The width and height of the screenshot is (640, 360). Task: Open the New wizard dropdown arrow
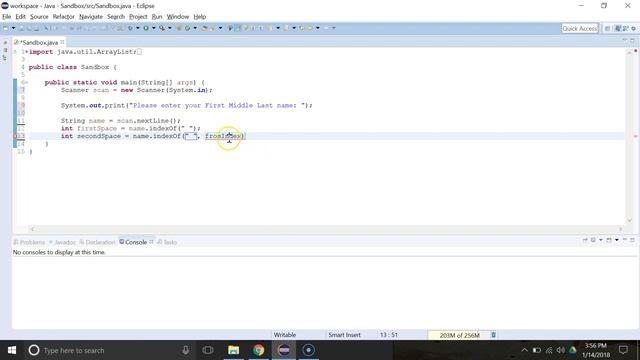[x=13, y=28]
